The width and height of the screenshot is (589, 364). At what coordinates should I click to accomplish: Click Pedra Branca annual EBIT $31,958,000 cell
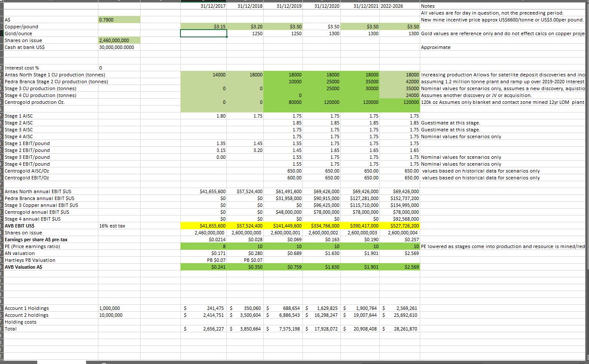(x=284, y=198)
